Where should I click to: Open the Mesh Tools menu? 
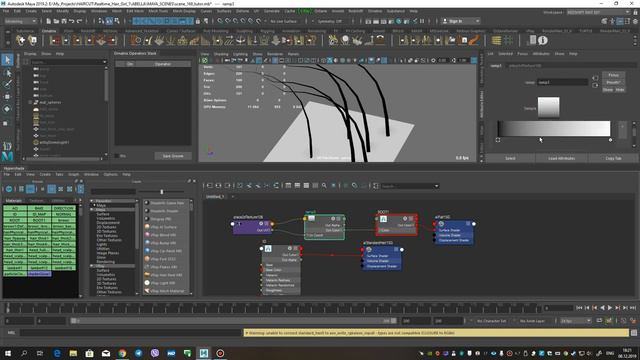coord(158,11)
